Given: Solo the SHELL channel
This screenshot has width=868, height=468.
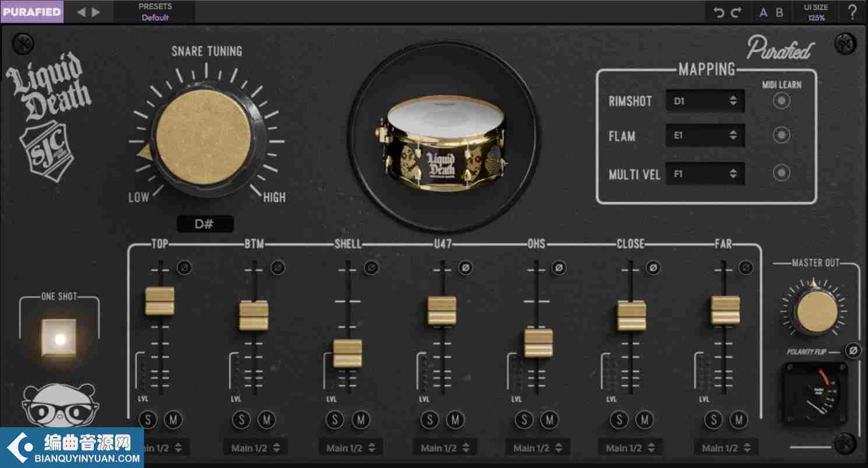Looking at the screenshot, I should click(x=335, y=420).
